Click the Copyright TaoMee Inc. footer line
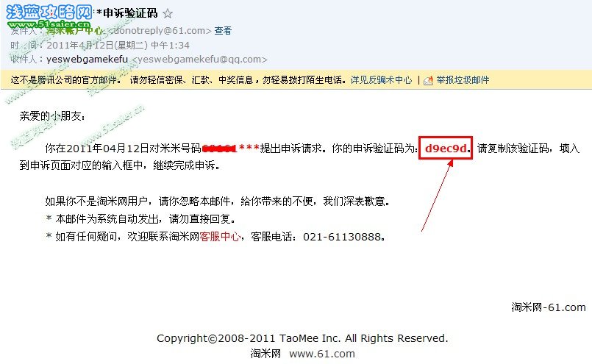The image size is (592, 364). pyautogui.click(x=302, y=338)
